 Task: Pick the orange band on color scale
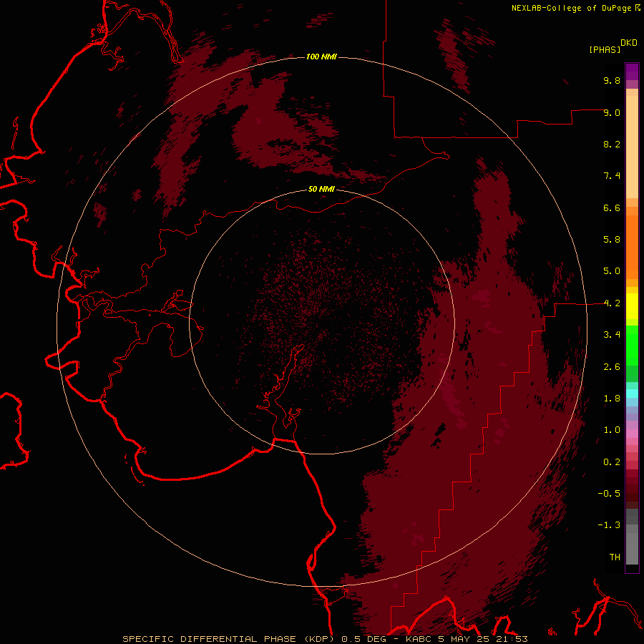click(632, 248)
